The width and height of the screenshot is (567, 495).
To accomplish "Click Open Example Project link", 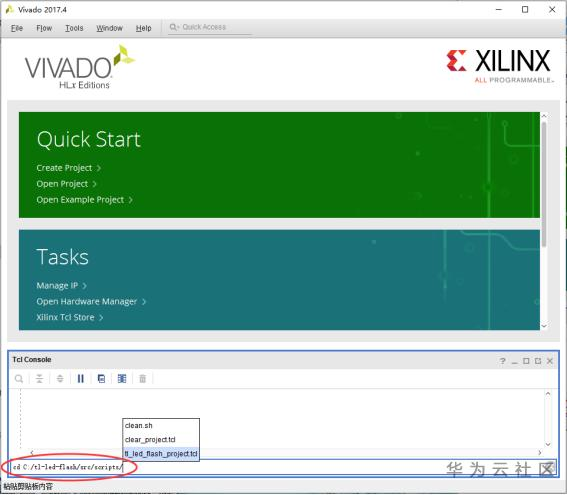I will coord(84,200).
